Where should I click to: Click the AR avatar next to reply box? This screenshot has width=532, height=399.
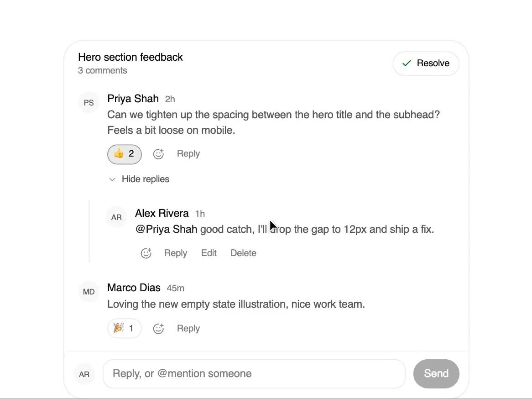(x=84, y=374)
